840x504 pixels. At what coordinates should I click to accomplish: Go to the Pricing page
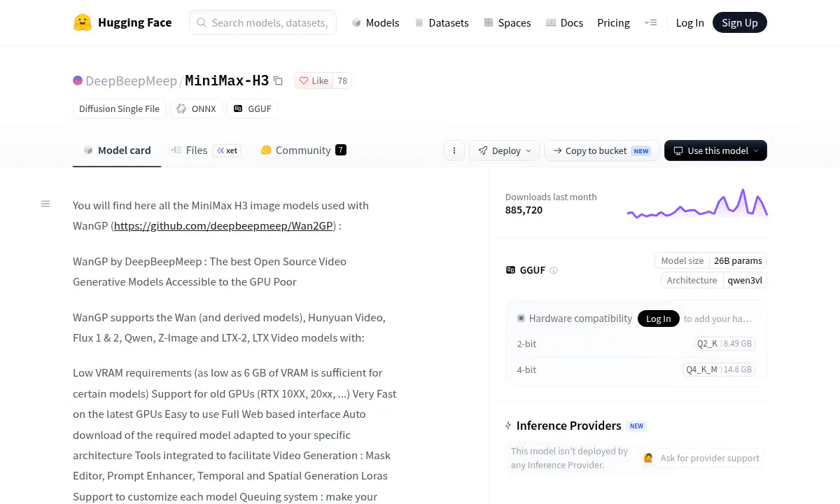[613, 22]
